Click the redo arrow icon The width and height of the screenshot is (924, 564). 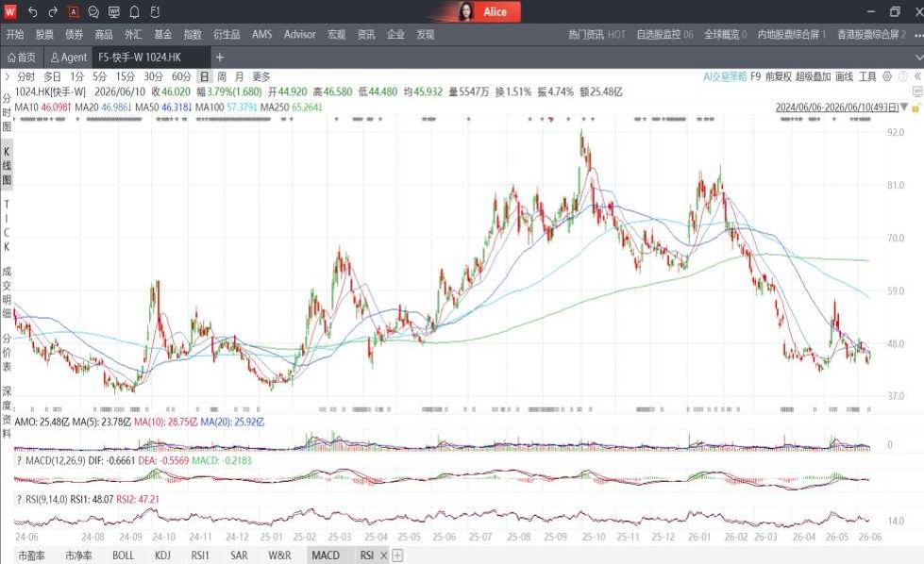(53, 11)
